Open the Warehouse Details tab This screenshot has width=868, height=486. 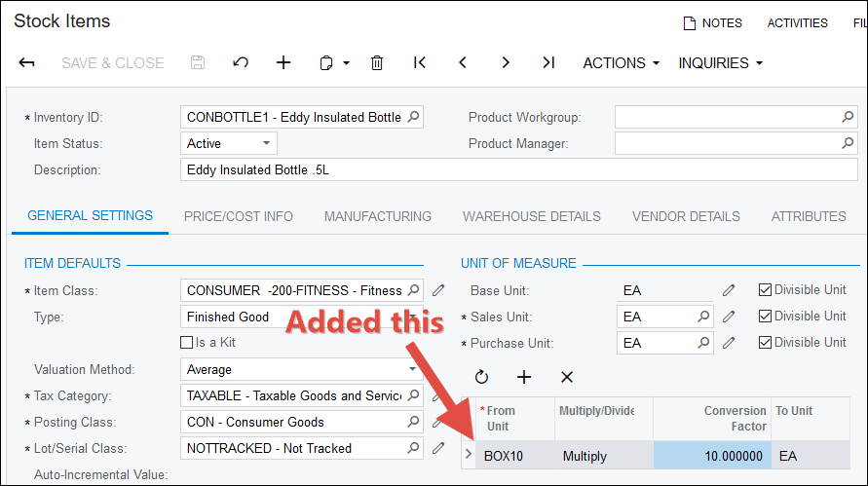(x=531, y=216)
